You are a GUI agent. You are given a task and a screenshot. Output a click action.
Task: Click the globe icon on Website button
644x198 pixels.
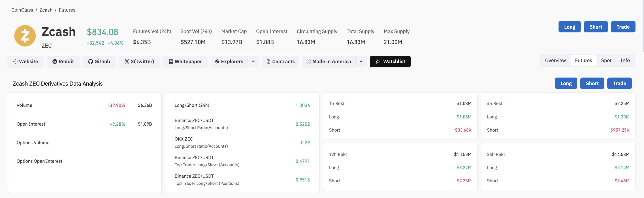(15, 61)
